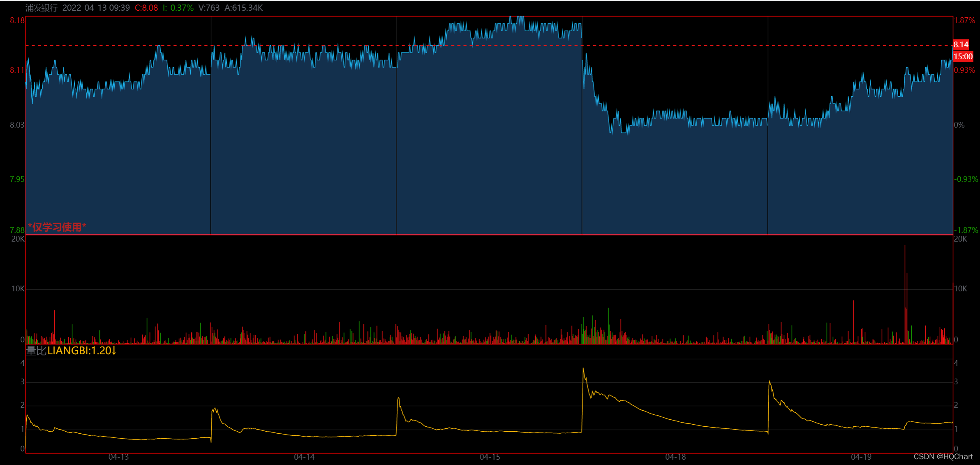Click the *仅学习使用* red watermark text
This screenshot has height=465, width=980.
click(x=57, y=227)
